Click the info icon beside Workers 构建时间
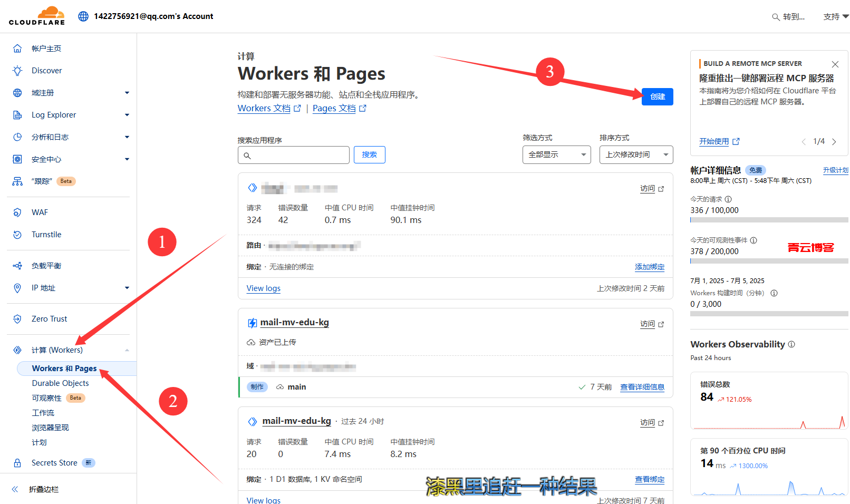850x504 pixels. pyautogui.click(x=774, y=293)
